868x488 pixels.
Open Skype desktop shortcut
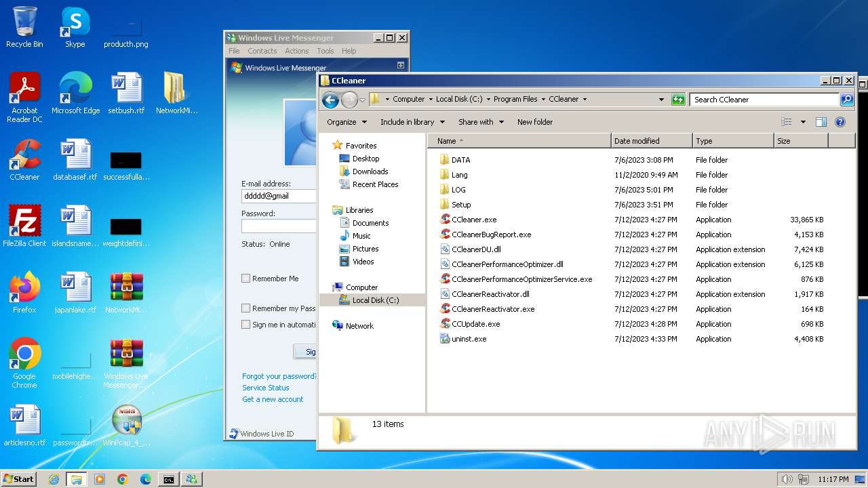75,27
